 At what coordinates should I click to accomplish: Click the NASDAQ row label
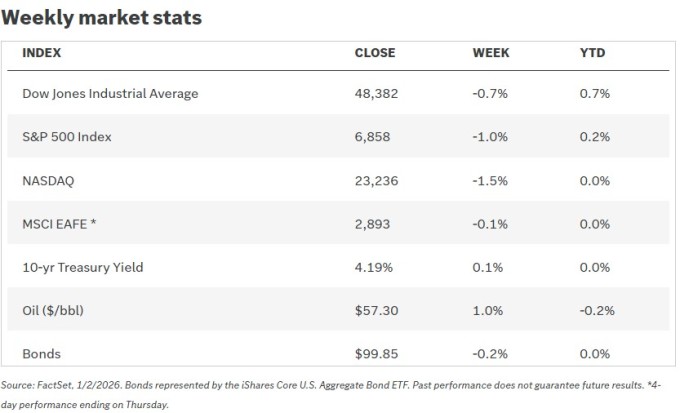(x=48, y=181)
